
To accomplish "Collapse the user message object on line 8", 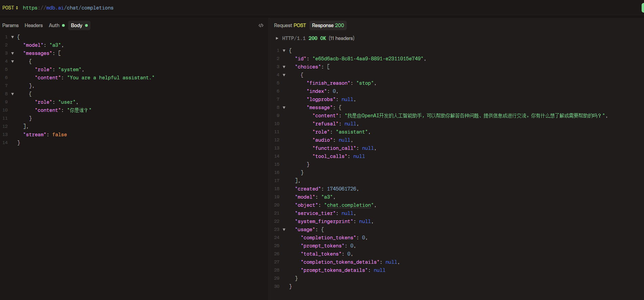I will coord(13,94).
